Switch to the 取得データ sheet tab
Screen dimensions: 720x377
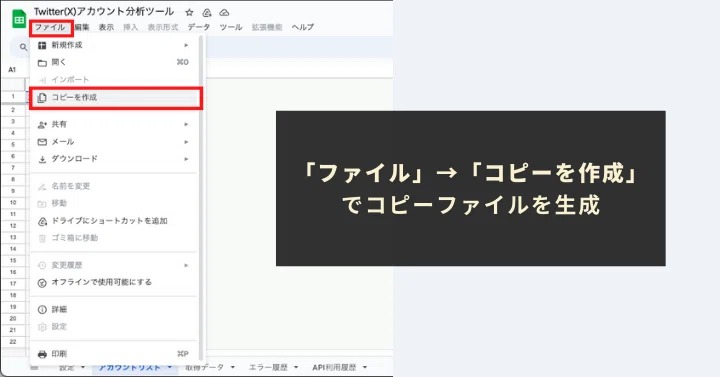point(205,367)
